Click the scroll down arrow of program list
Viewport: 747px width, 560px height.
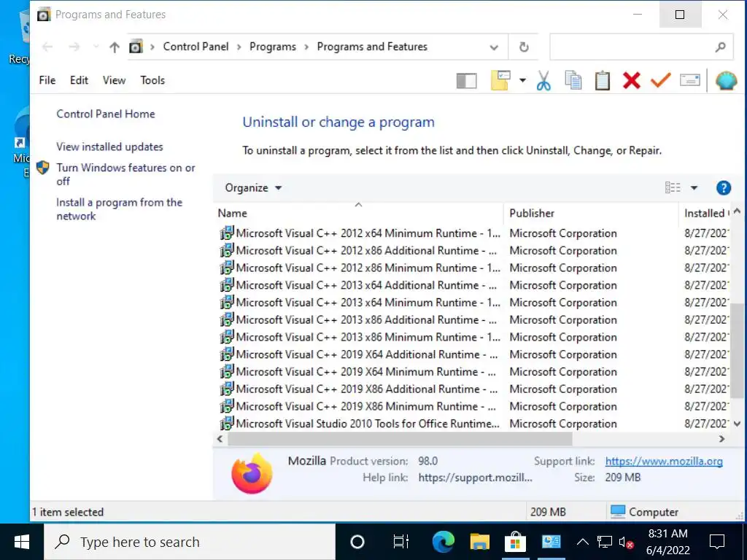[x=737, y=424]
